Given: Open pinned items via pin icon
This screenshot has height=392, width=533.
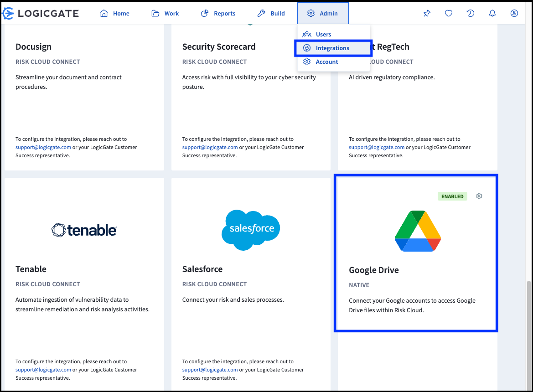Looking at the screenshot, I should coord(427,13).
